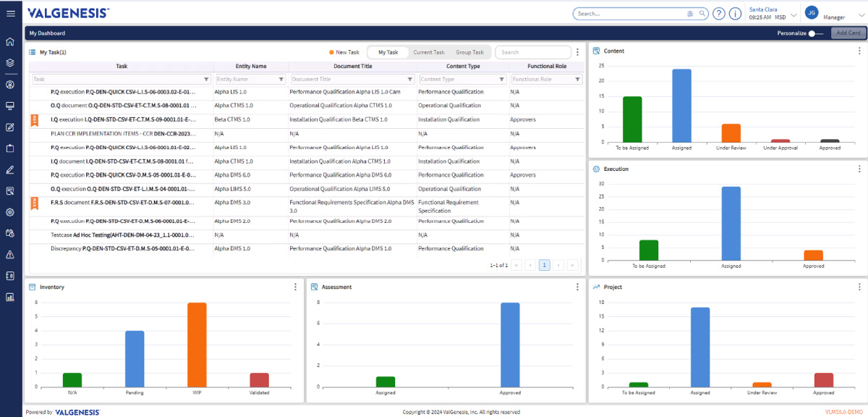This screenshot has width=868, height=417.
Task: Open the Home icon in the sidebar
Action: (x=10, y=41)
